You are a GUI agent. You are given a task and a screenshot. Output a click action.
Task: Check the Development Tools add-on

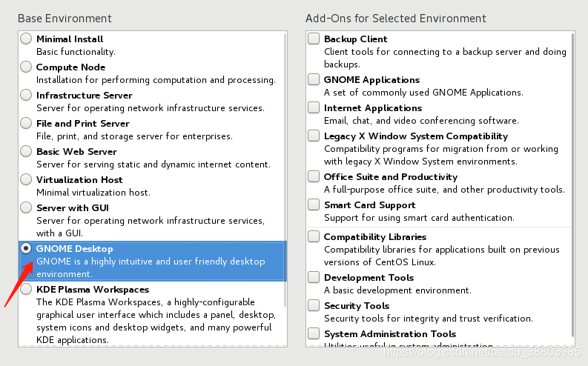314,277
